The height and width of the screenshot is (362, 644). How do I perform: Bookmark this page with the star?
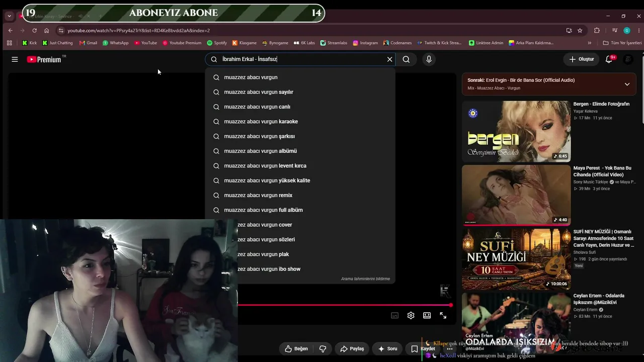pos(580,31)
